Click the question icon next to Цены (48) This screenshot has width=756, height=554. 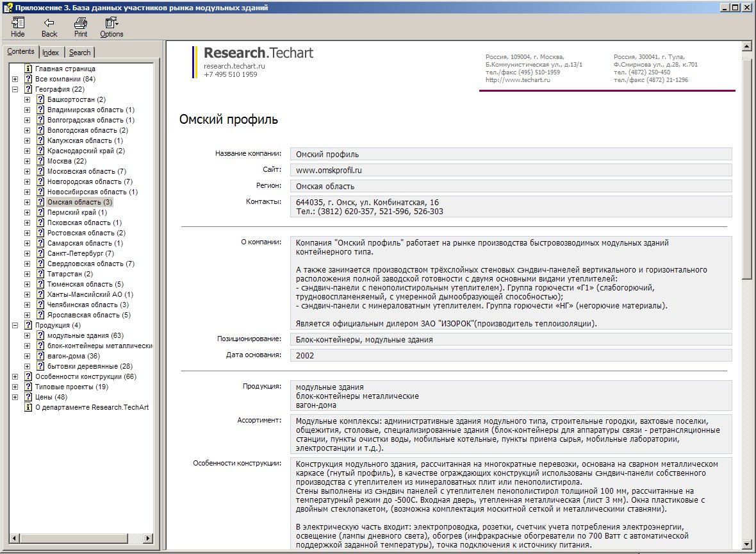(x=28, y=397)
